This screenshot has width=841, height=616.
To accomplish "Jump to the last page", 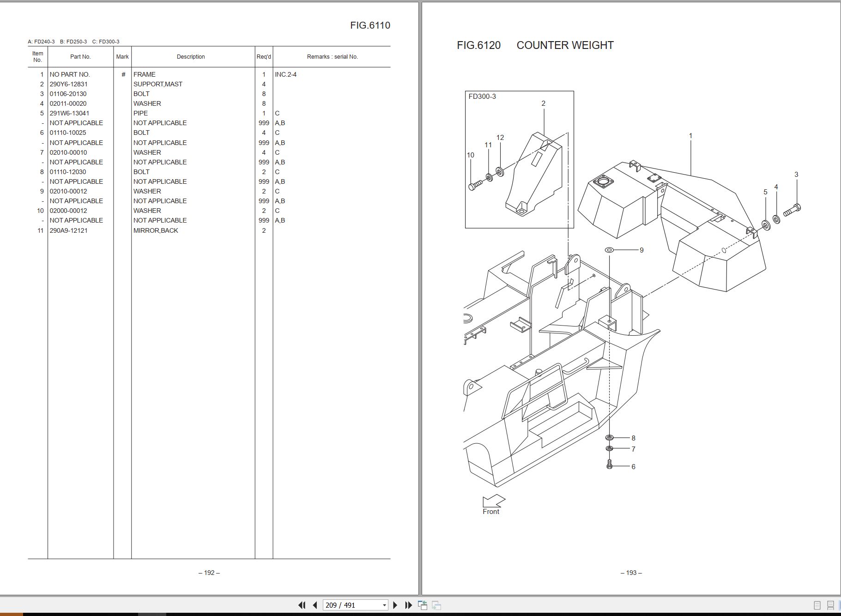I will click(x=408, y=605).
